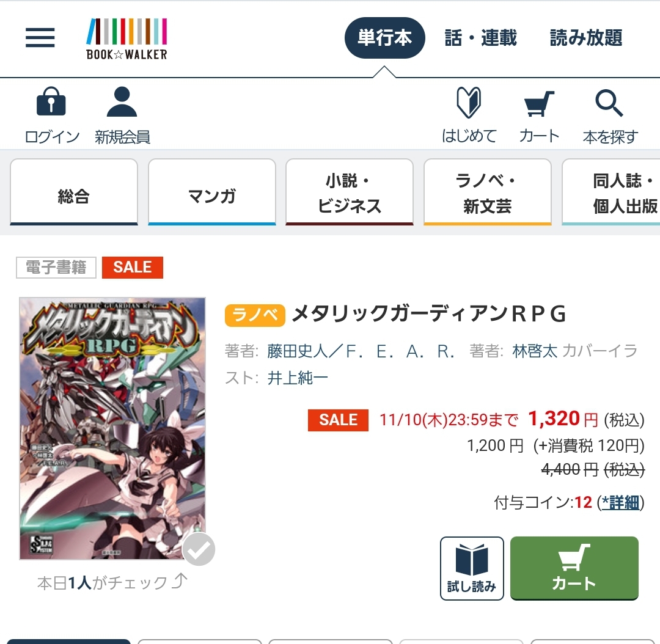
Task: Select the ラノベ・新文芸 category tab
Action: tap(488, 192)
